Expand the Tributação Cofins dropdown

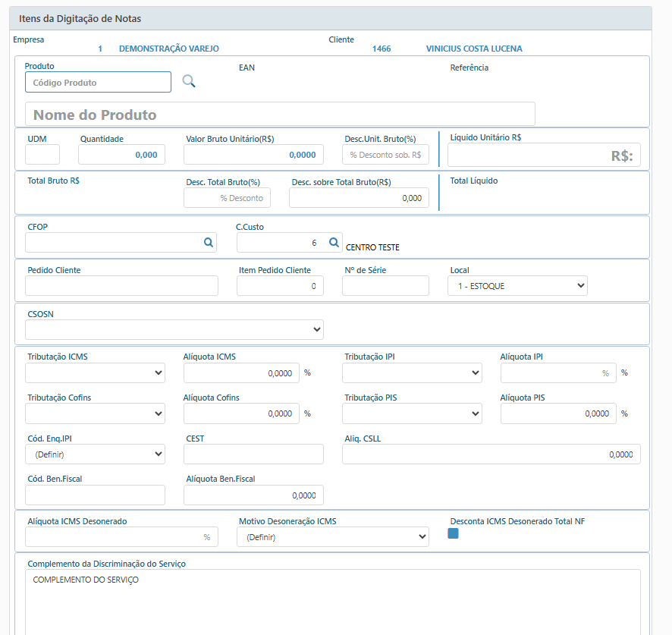95,413
